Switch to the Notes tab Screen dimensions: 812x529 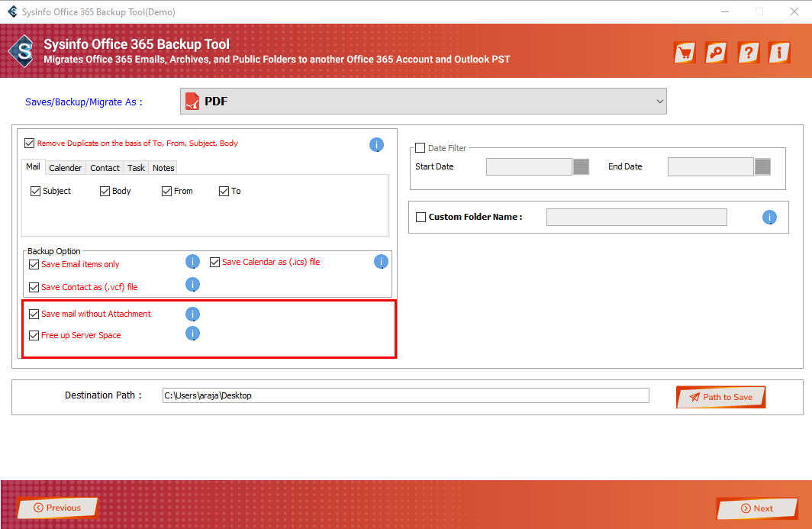coord(163,168)
